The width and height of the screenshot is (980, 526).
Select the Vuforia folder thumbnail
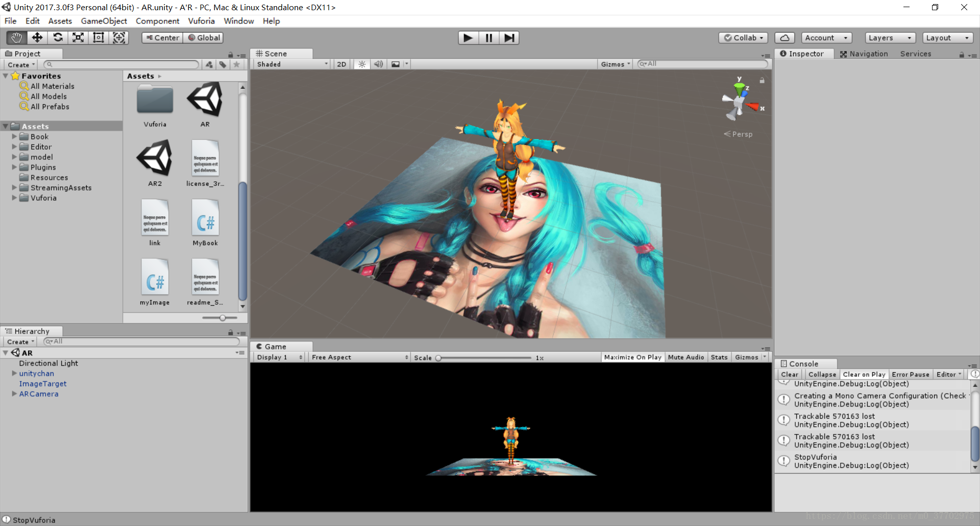[x=155, y=100]
